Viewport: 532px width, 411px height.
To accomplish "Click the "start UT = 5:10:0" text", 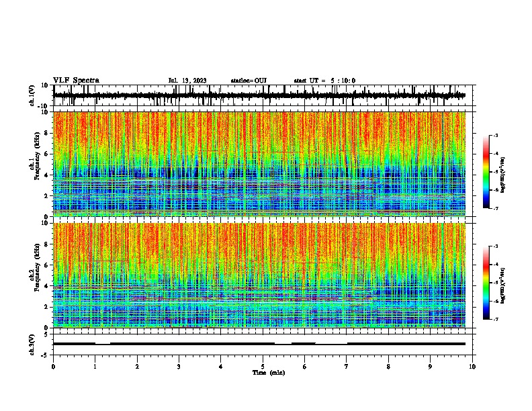I will click(x=324, y=81).
